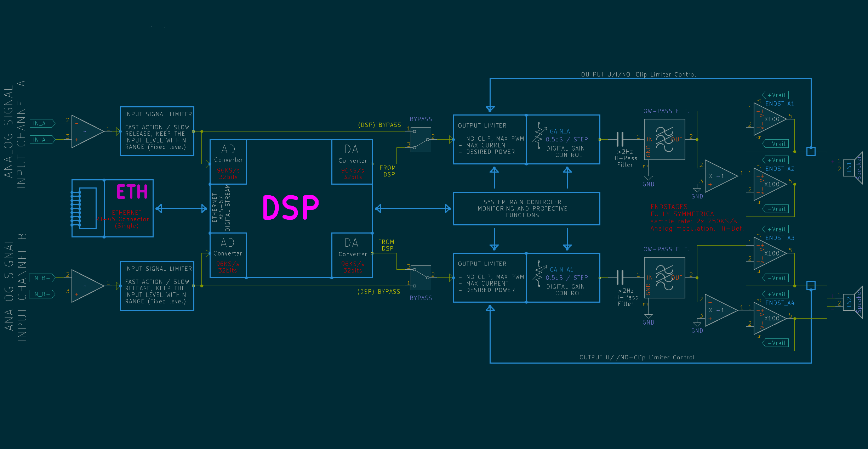The width and height of the screenshot is (868, 449).
Task: Click the GAIN_A potentiometer symbol
Action: pyautogui.click(x=538, y=135)
